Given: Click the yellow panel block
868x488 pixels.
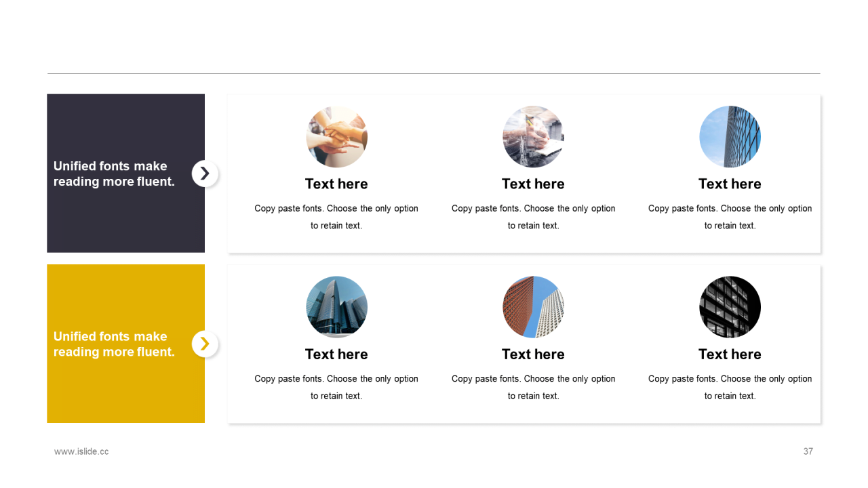Looking at the screenshot, I should [x=125, y=344].
